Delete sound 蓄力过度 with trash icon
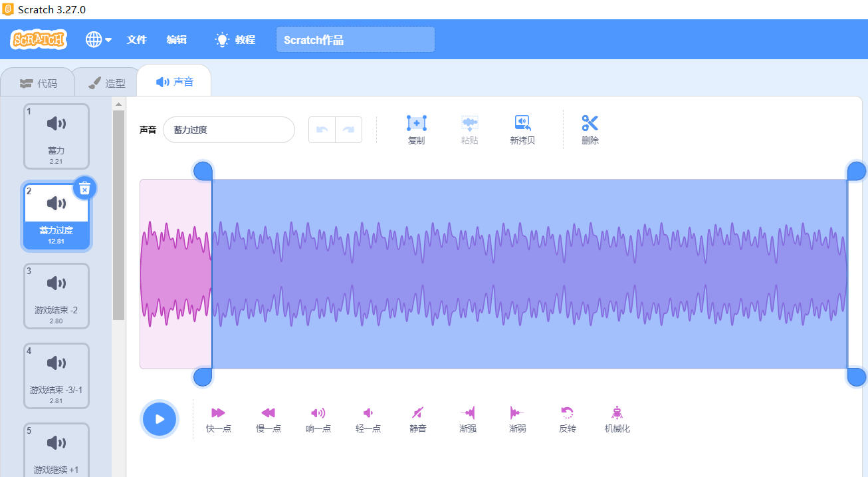 (x=84, y=188)
